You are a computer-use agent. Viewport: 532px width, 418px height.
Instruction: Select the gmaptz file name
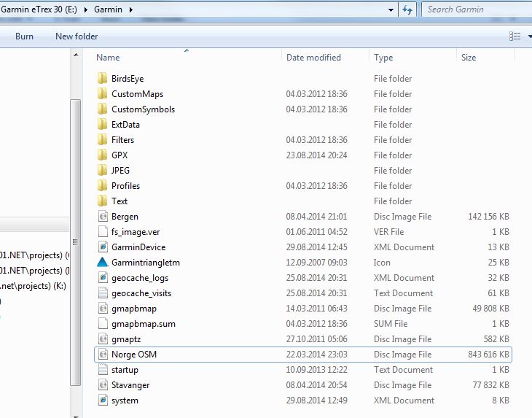(126, 339)
